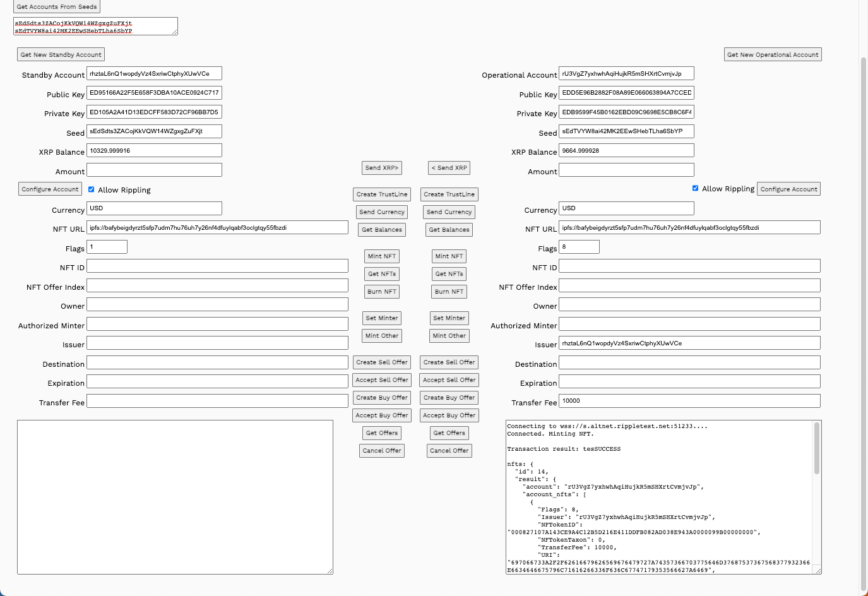868x596 pixels.
Task: Click the Get Accounts From Seeds button
Action: click(x=57, y=6)
